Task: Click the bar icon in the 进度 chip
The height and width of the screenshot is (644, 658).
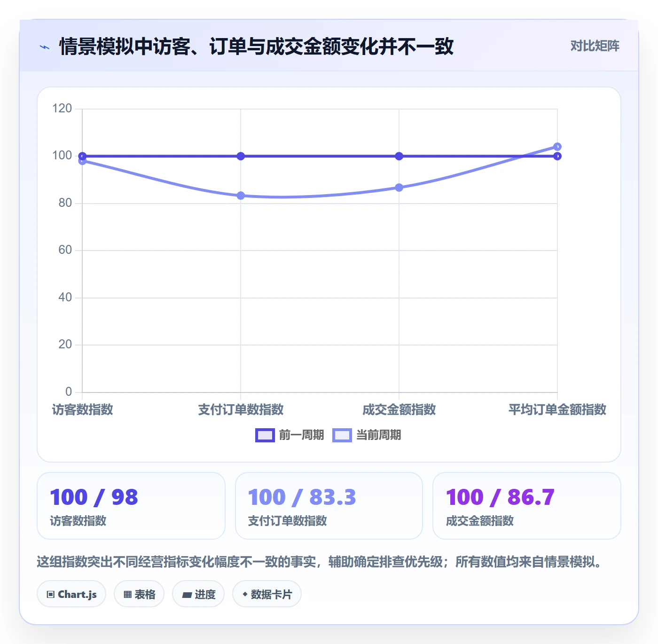Action: pos(187,595)
